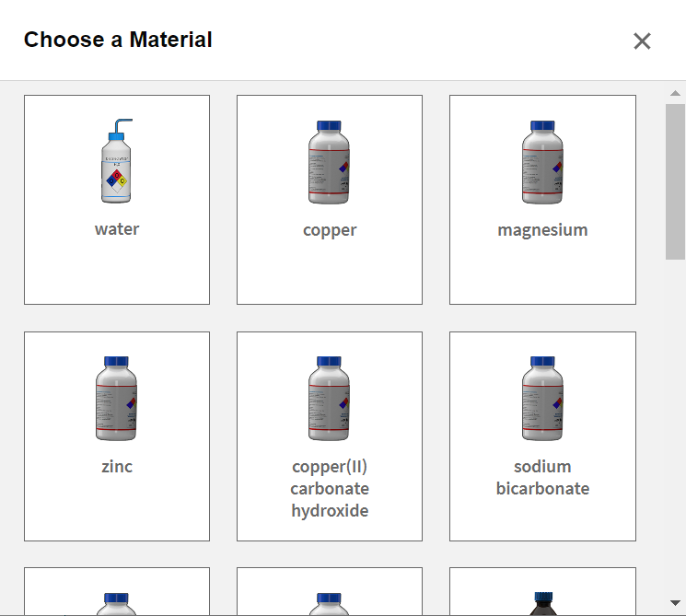This screenshot has height=616, width=686.
Task: Click the scrollbar up arrow
Action: tap(675, 93)
